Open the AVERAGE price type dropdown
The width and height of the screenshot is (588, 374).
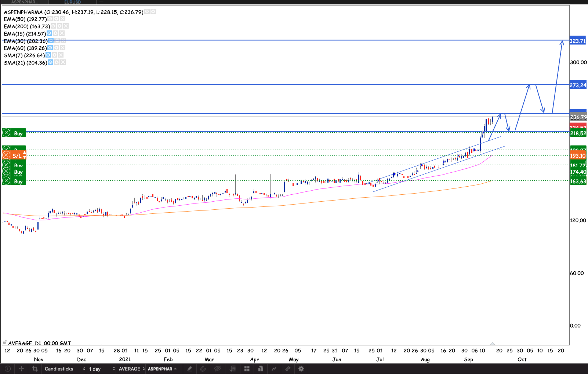[x=131, y=369]
